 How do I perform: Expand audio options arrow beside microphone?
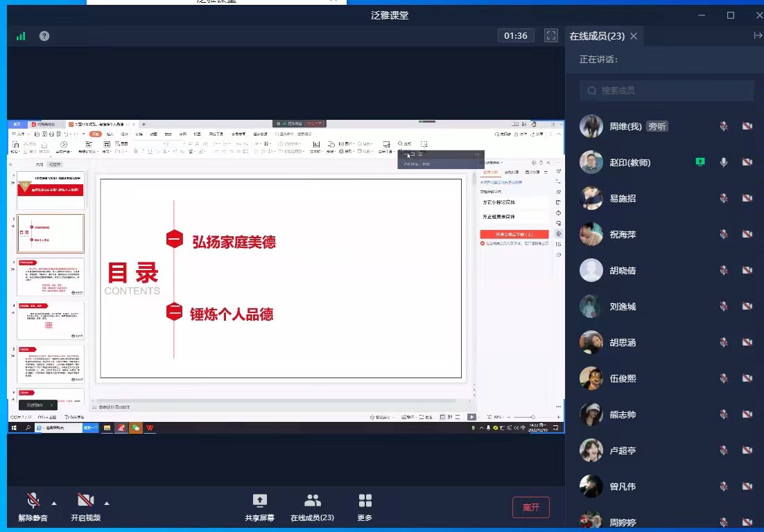pos(54,503)
